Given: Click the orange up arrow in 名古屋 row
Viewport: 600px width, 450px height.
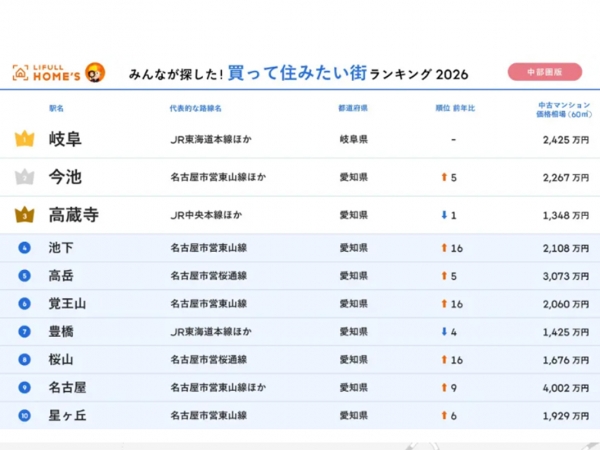Looking at the screenshot, I should point(444,387).
